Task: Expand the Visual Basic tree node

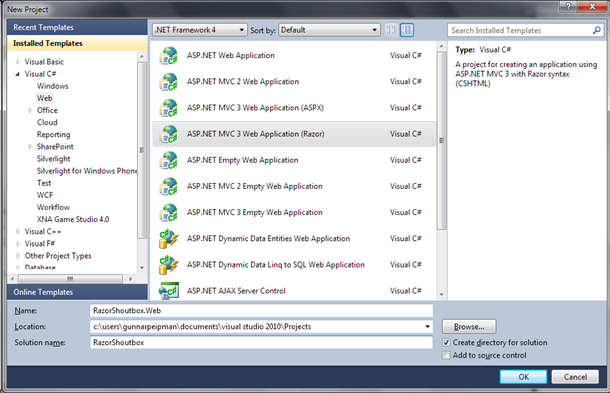Action: pyautogui.click(x=18, y=61)
